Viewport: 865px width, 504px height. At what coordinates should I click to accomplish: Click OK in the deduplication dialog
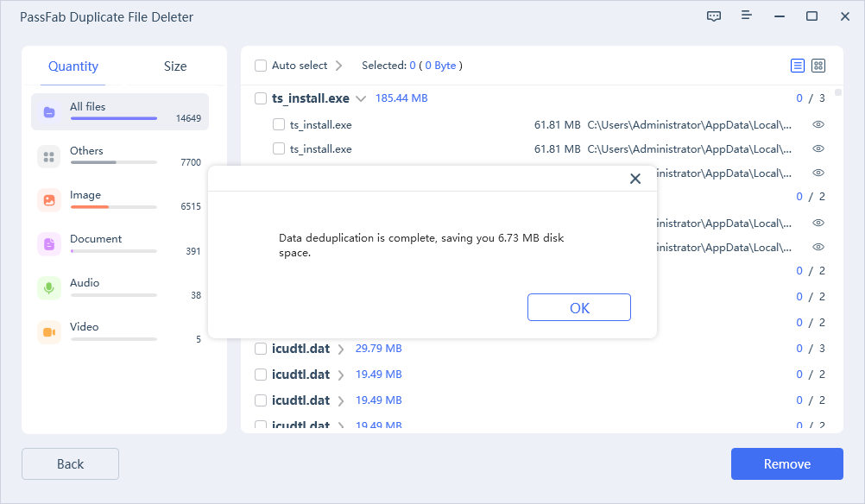(x=578, y=308)
